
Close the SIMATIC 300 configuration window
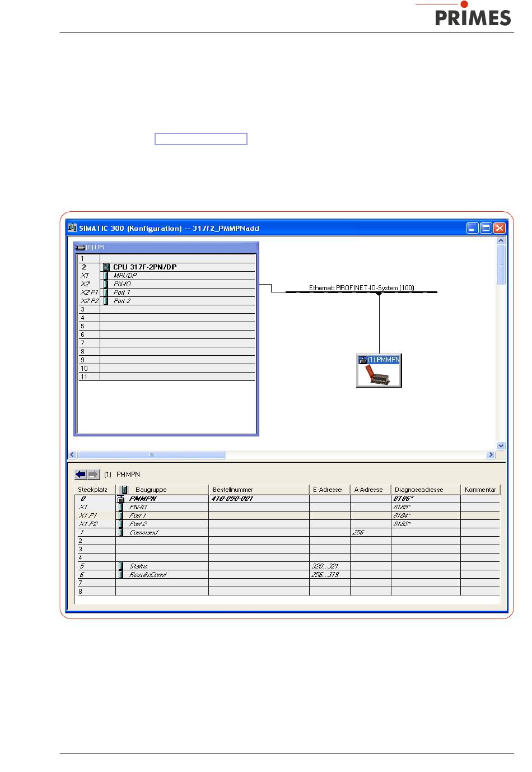point(500,228)
